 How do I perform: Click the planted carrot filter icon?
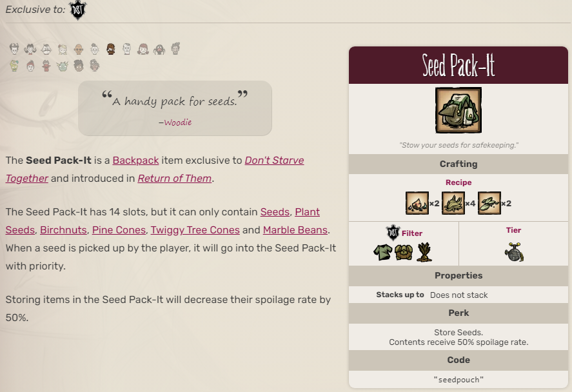[x=424, y=251]
